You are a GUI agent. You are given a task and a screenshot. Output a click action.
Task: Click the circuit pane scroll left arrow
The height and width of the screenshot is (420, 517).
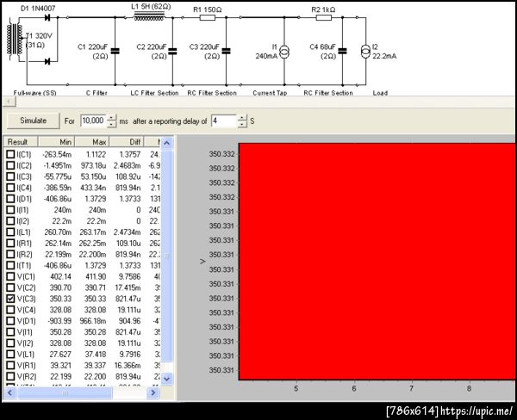coord(9,102)
